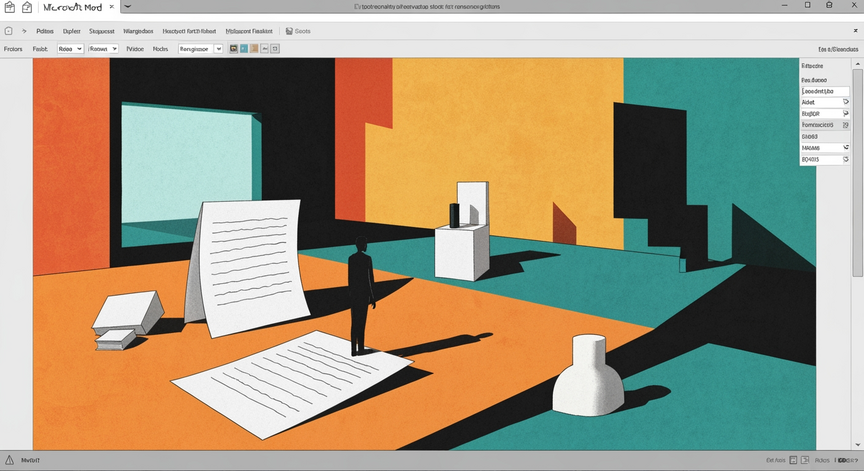
Task: Open the Margidoos menu
Action: (138, 31)
